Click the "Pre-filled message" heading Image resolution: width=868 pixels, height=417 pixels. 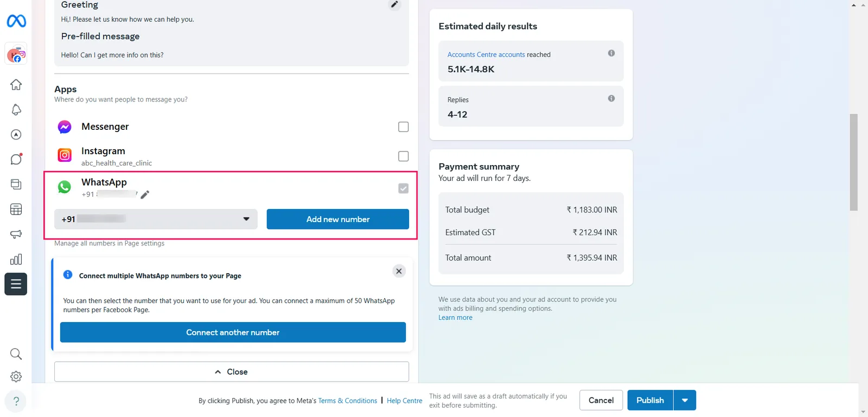pyautogui.click(x=100, y=36)
